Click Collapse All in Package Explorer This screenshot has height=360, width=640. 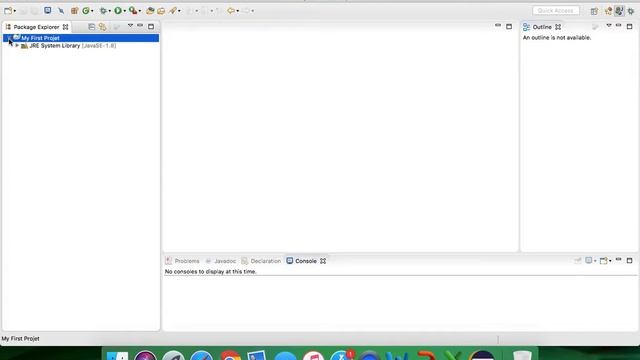pyautogui.click(x=91, y=27)
